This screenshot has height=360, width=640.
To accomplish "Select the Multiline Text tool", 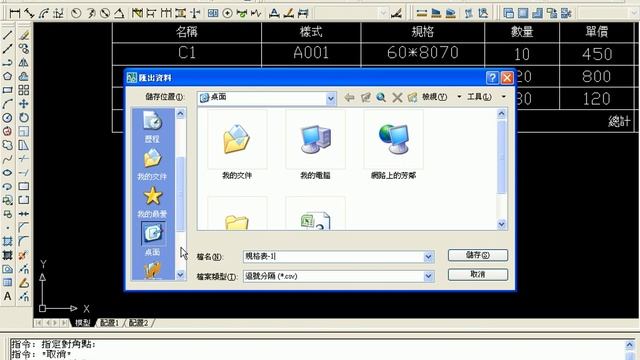I will tap(7, 296).
